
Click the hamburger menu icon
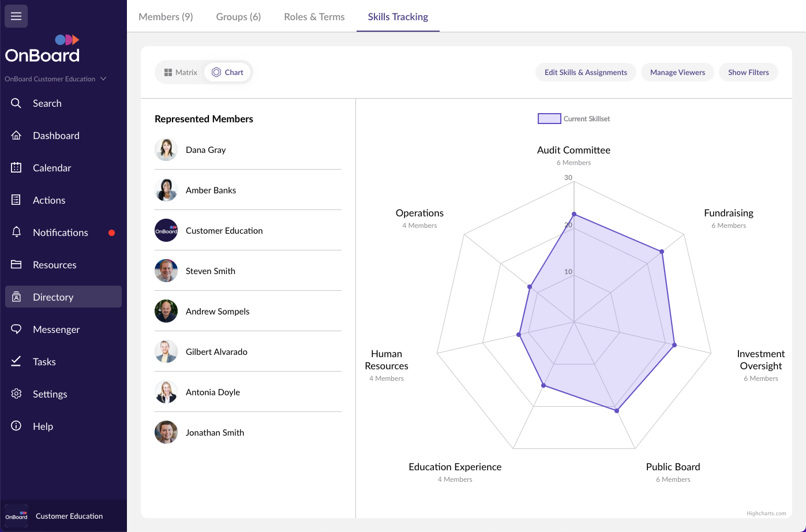click(16, 16)
